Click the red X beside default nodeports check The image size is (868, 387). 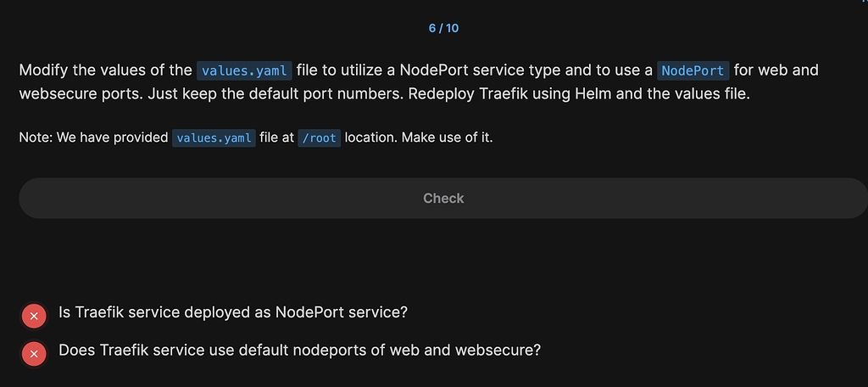34,353
